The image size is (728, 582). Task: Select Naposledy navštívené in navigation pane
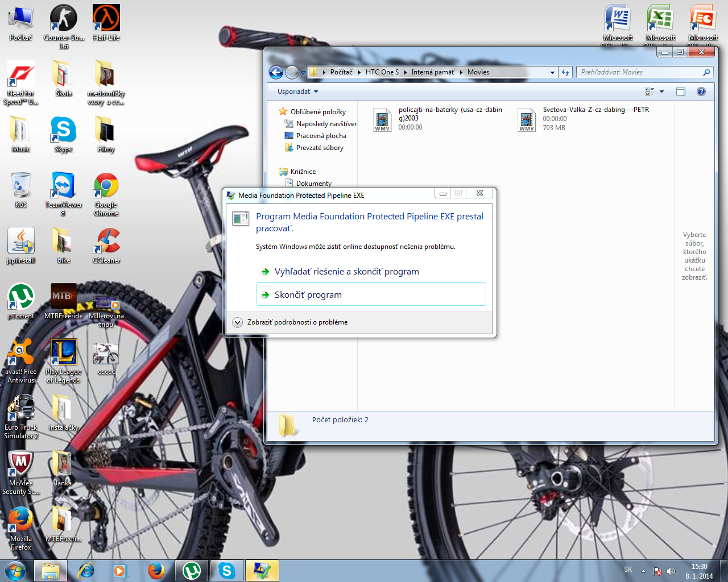click(320, 124)
